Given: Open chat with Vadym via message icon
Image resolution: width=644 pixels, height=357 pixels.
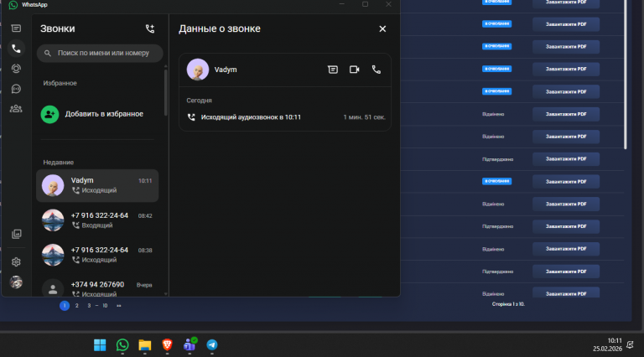Looking at the screenshot, I should (x=333, y=70).
